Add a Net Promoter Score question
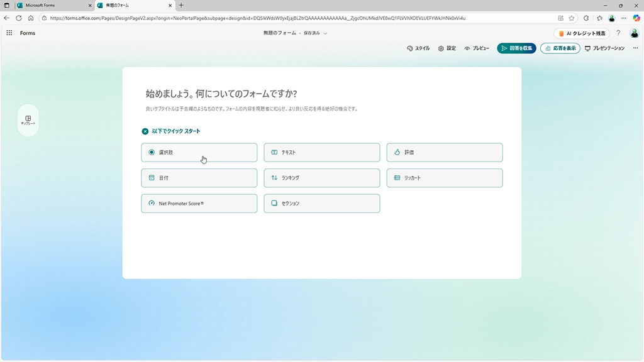This screenshot has height=362, width=644. point(199,204)
